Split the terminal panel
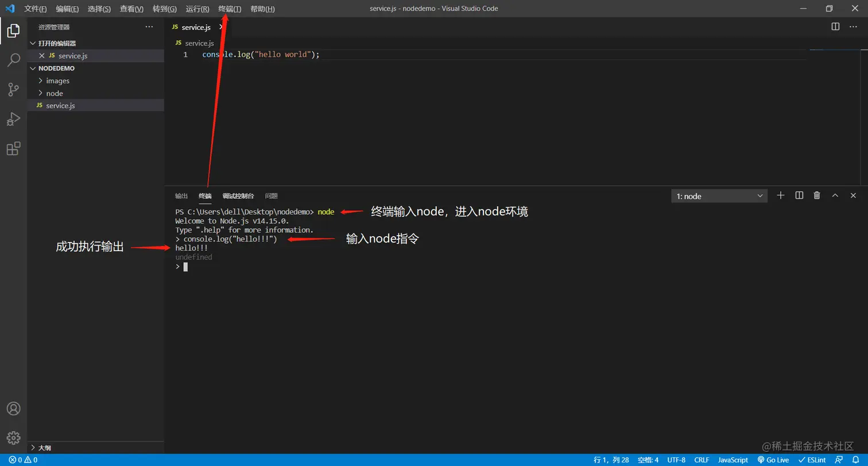868x466 pixels. [799, 195]
